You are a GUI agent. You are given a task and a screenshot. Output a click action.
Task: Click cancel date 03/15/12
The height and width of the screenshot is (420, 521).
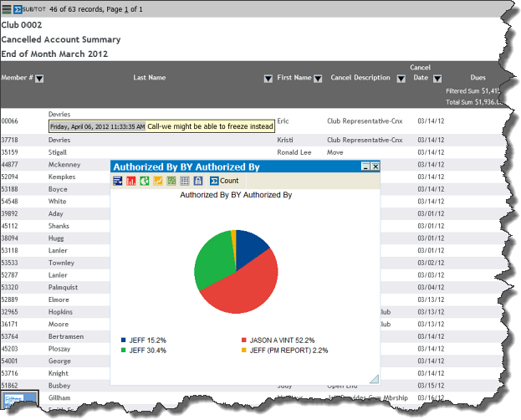coord(431,386)
